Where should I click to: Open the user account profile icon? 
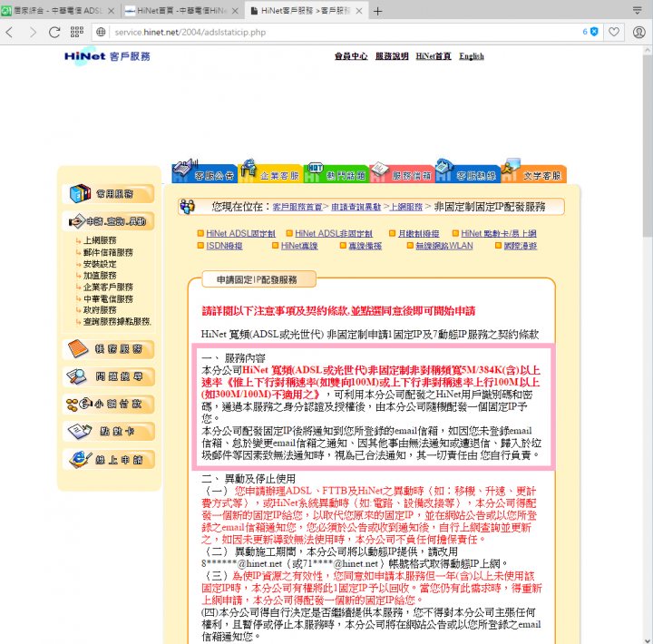click(x=638, y=32)
